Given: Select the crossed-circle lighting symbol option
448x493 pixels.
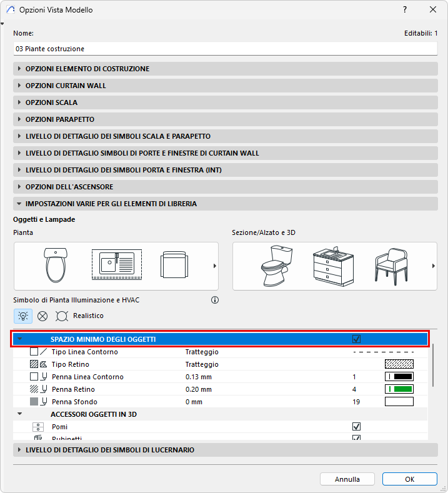Looking at the screenshot, I should tap(42, 316).
